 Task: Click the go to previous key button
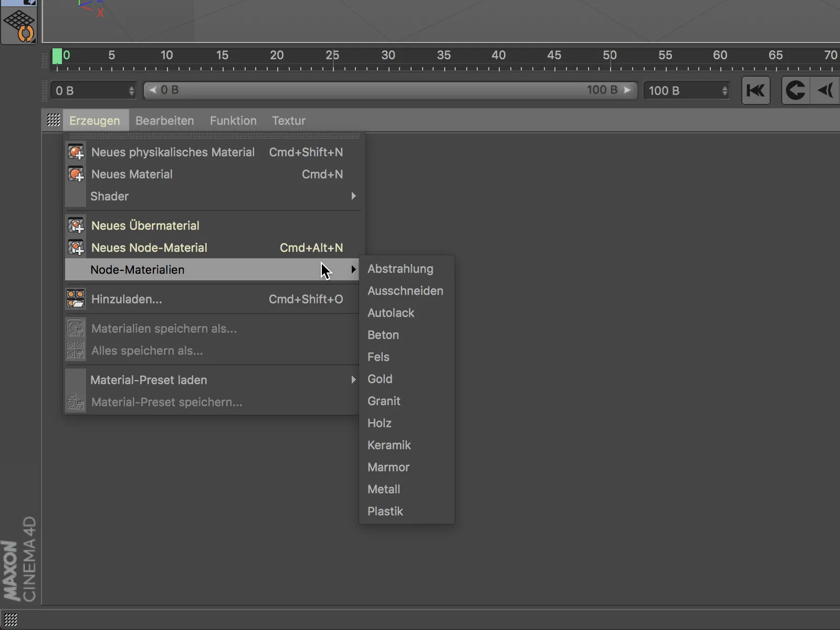tap(796, 90)
